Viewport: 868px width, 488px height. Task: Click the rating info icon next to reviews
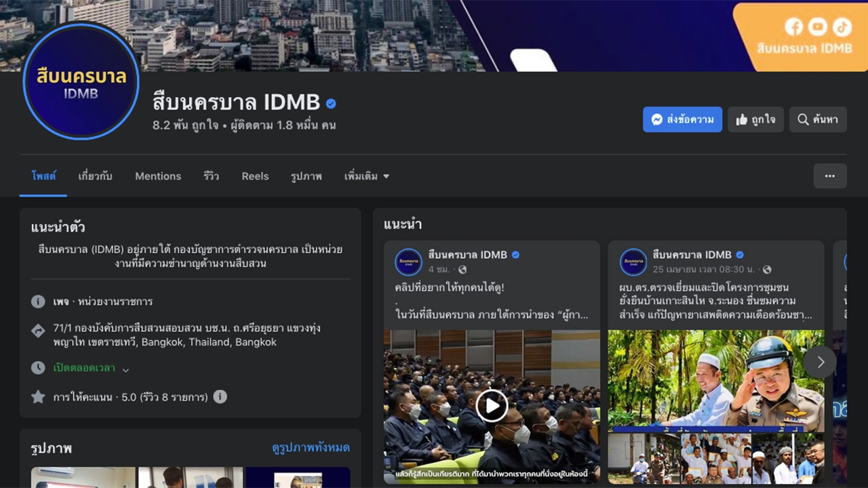(220, 396)
